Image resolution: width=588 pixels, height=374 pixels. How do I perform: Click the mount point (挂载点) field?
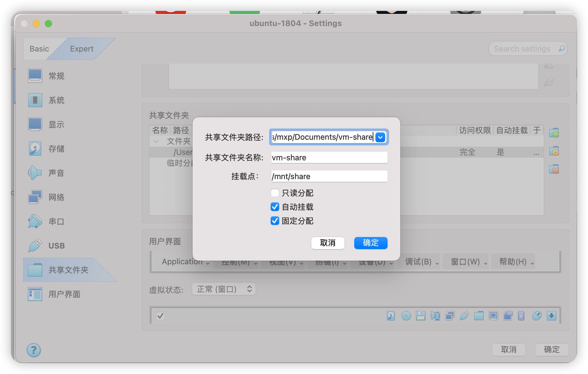pyautogui.click(x=329, y=176)
